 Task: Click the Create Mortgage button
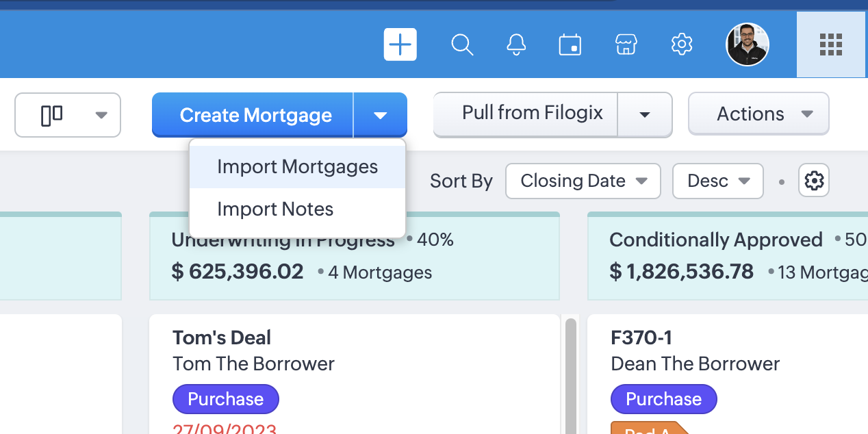coord(255,115)
